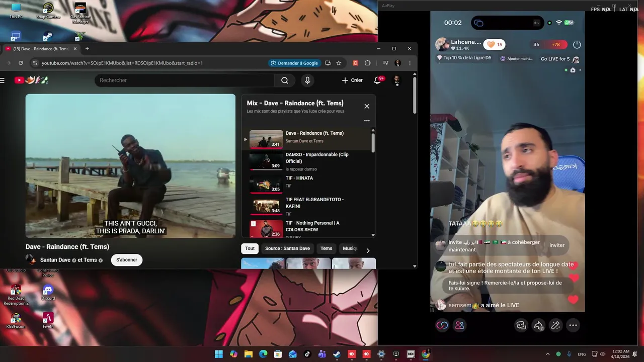Click the Mix playlist scrollbar

(x=373, y=142)
